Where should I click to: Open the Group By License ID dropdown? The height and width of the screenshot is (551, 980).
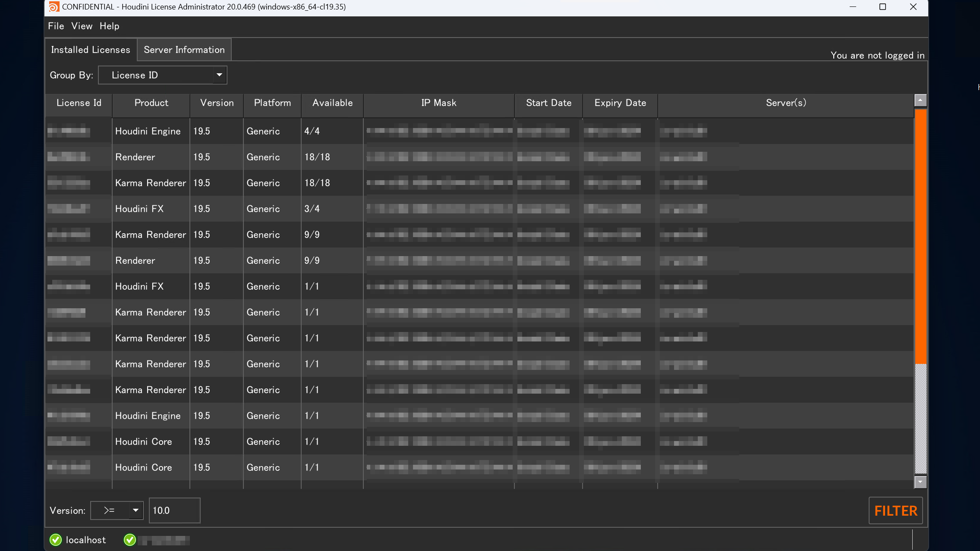coord(163,75)
